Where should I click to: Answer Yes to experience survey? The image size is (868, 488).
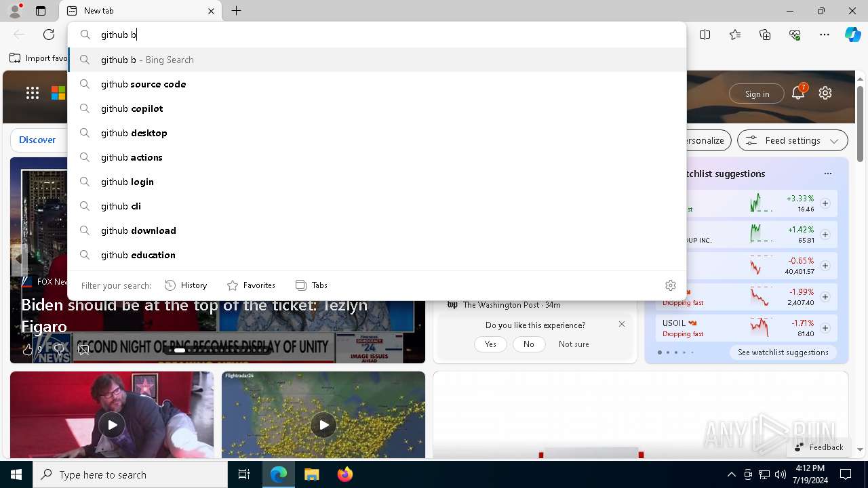490,344
